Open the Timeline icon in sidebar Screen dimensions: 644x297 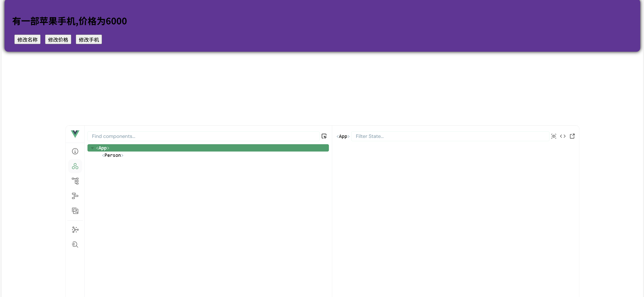(x=75, y=196)
